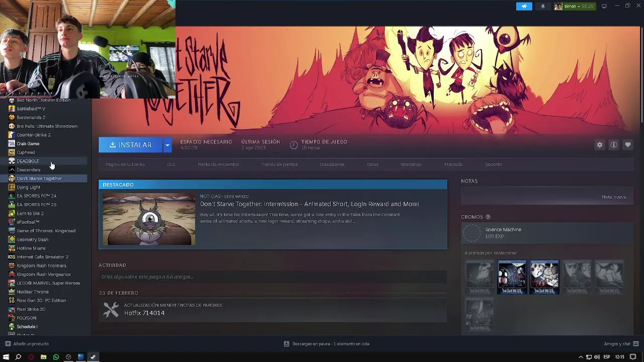The height and width of the screenshot is (362, 644).
Task: Click the LEGO MARVEL Super Heroes icon
Action: tap(12, 283)
